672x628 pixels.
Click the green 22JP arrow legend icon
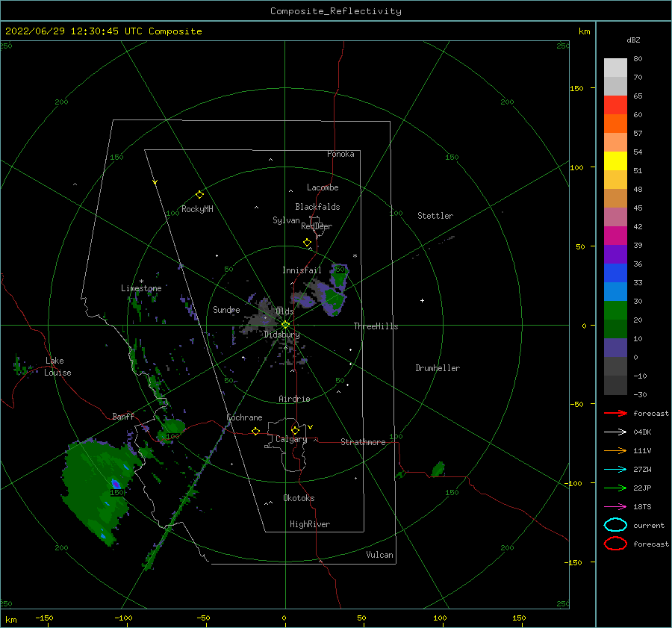pyautogui.click(x=615, y=488)
